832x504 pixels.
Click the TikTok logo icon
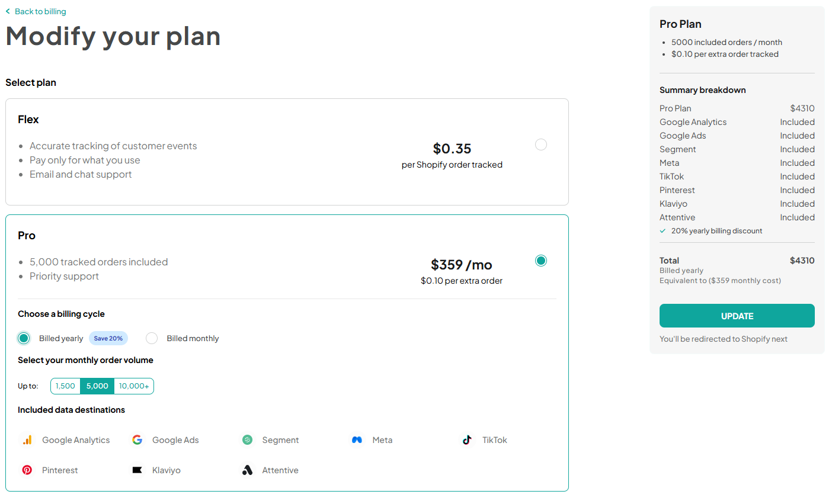(x=468, y=440)
